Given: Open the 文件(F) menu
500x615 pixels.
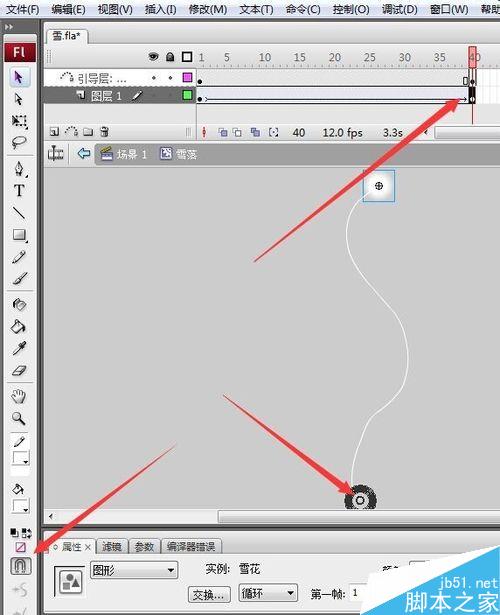Looking at the screenshot, I should pyautogui.click(x=23, y=9).
